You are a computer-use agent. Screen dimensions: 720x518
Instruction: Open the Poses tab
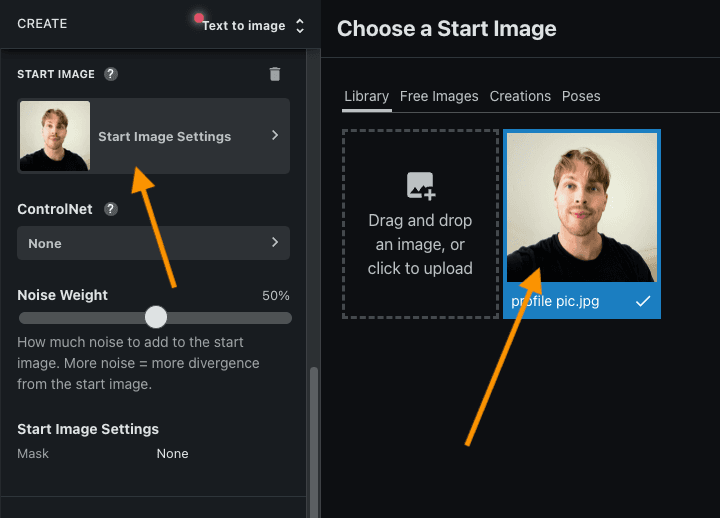coord(581,96)
